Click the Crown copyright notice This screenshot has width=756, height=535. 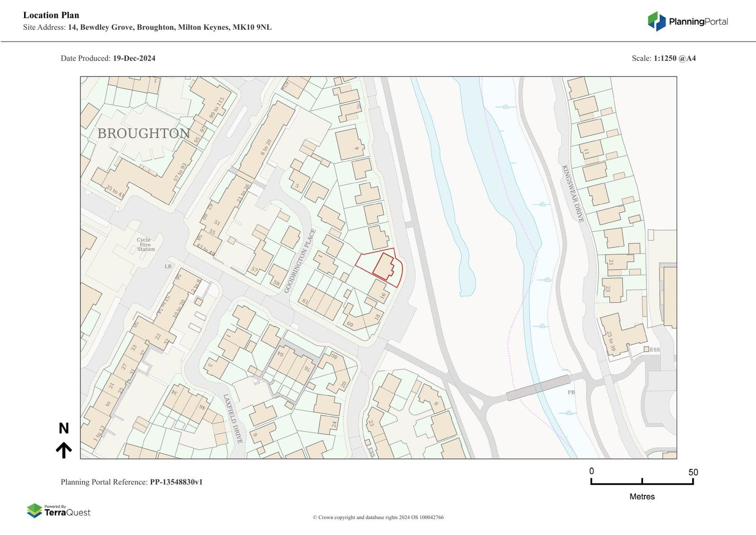(378, 518)
